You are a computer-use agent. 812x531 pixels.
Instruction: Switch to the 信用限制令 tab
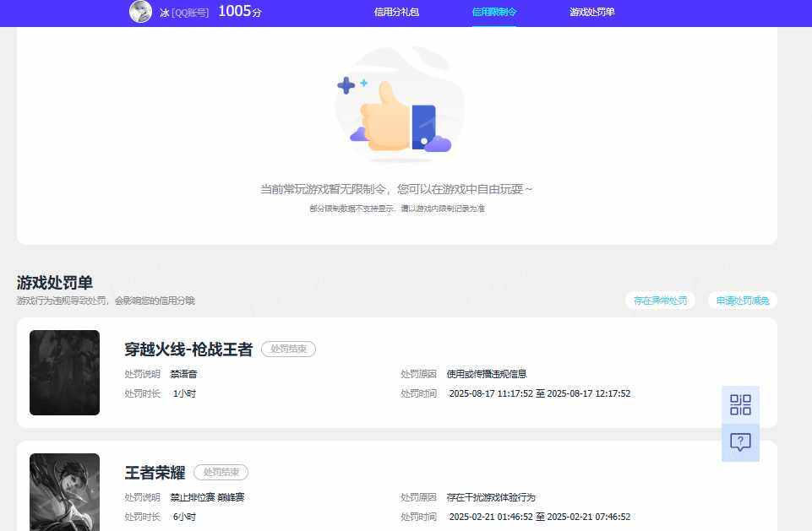pyautogui.click(x=494, y=12)
